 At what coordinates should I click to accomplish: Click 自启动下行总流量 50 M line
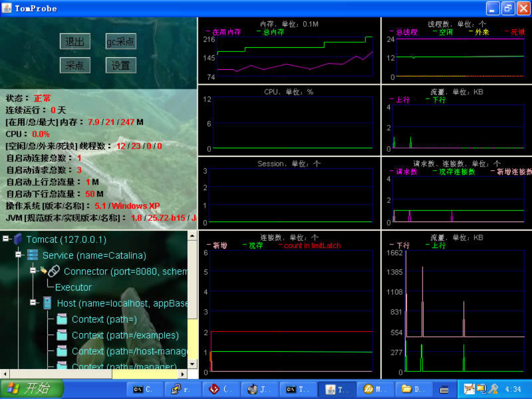pos(55,194)
